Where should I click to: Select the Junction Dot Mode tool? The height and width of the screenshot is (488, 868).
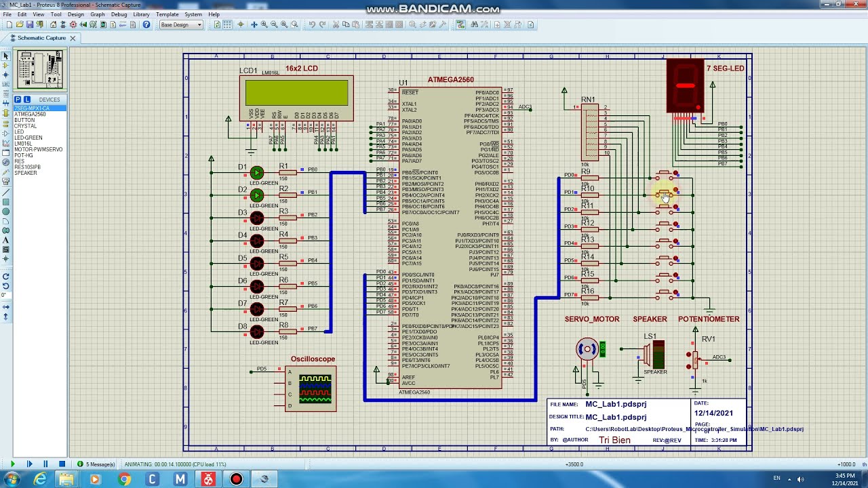coord(5,75)
